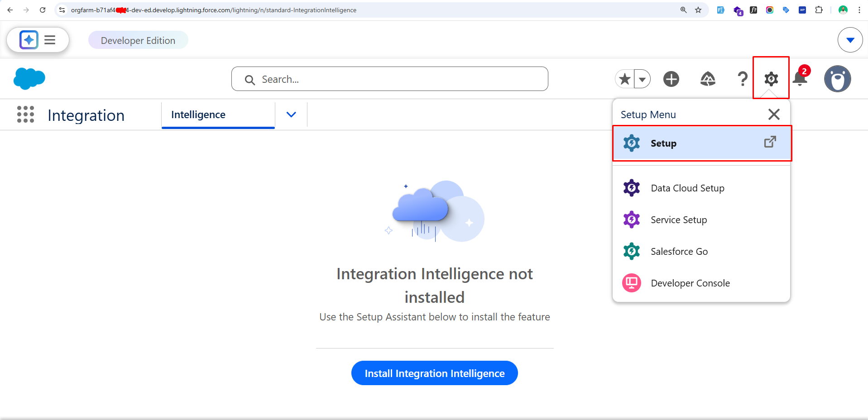Click inside the Search field
Image resolution: width=868 pixels, height=420 pixels.
coord(389,79)
